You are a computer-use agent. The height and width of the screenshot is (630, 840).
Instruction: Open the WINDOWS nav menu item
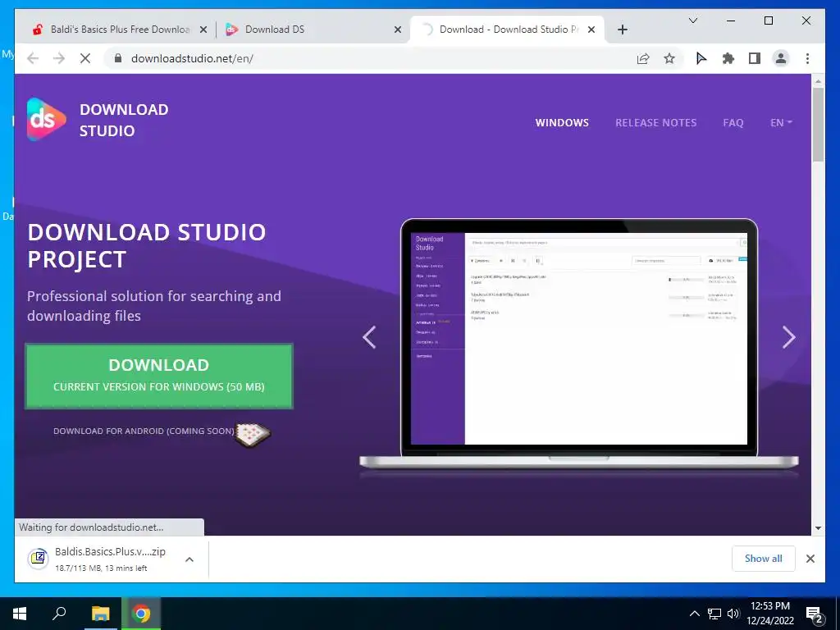coord(562,123)
